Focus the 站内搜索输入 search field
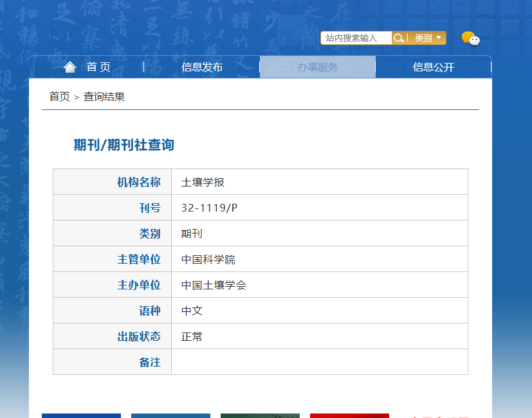 click(356, 38)
